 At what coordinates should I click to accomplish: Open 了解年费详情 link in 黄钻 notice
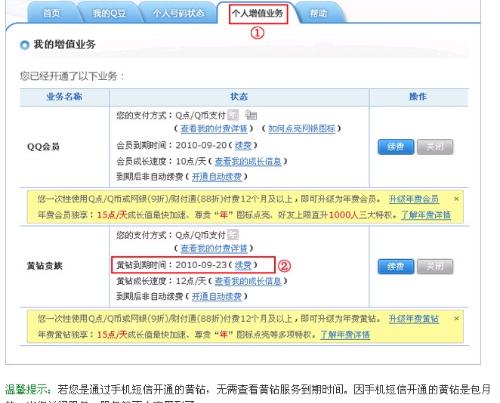pos(345,334)
